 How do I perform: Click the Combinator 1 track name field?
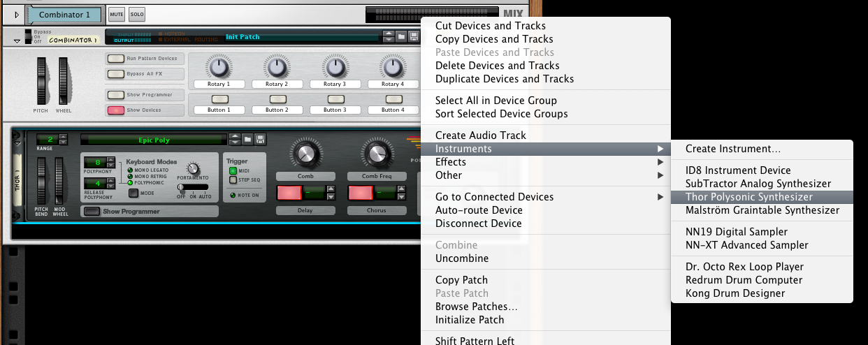point(64,15)
